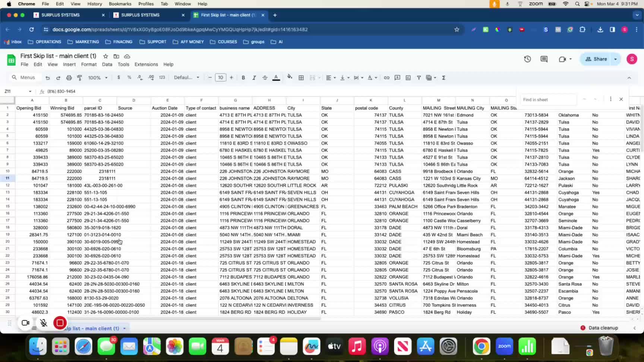Open the fill color picker
Screen dimensions: 644x362
[x=290, y=77]
